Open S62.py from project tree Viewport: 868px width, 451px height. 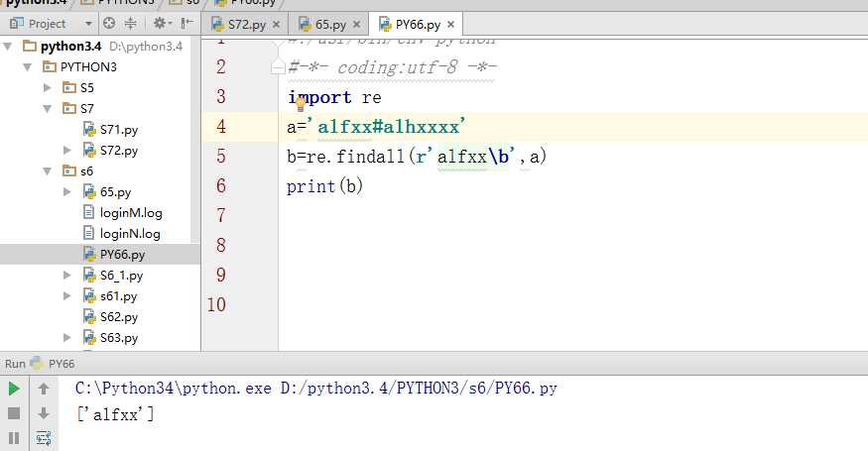(x=118, y=317)
